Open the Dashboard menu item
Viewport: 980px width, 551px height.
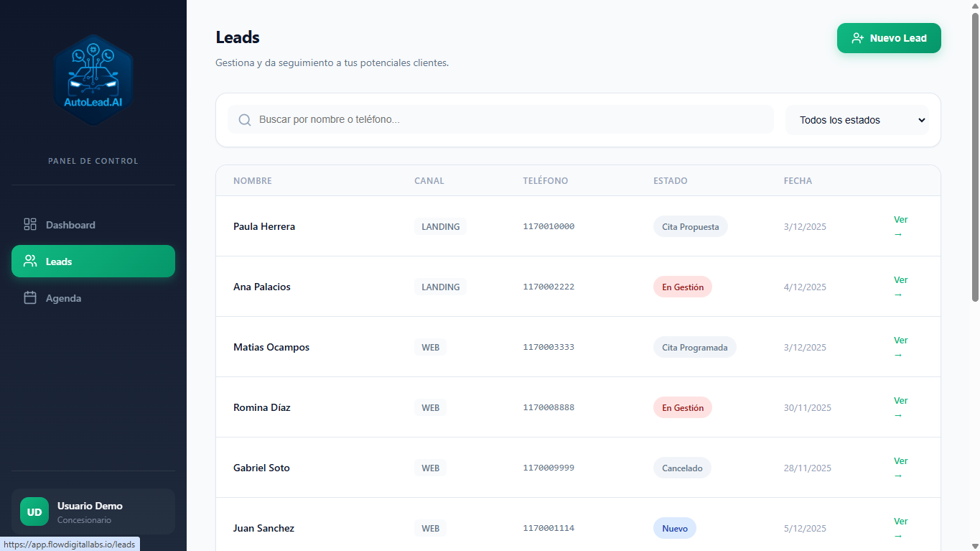pyautogui.click(x=93, y=225)
